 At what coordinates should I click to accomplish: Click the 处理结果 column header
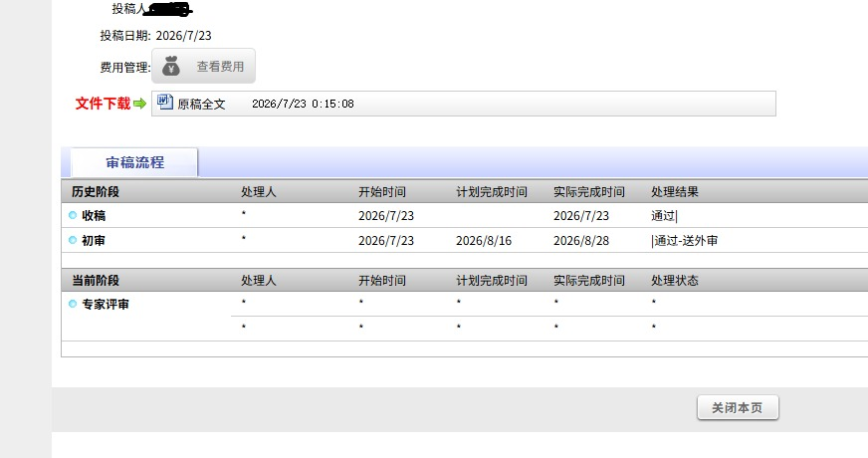pyautogui.click(x=675, y=191)
